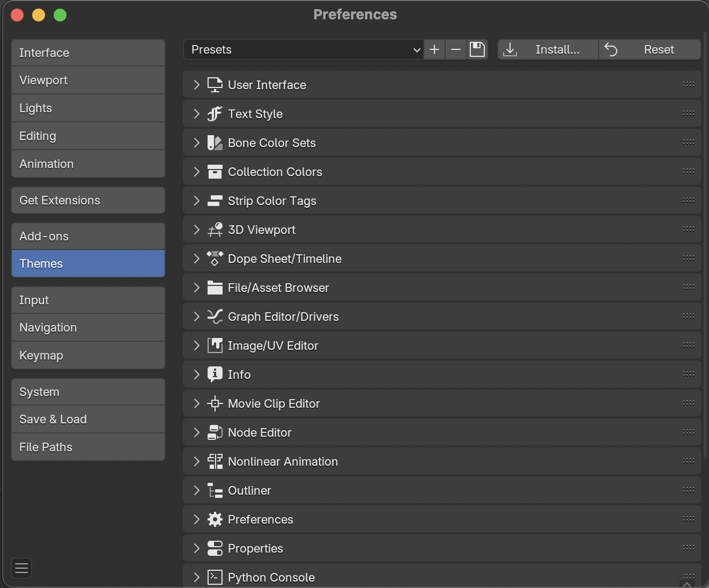
Task: Click the Python Console terminal icon
Action: pyautogui.click(x=215, y=577)
